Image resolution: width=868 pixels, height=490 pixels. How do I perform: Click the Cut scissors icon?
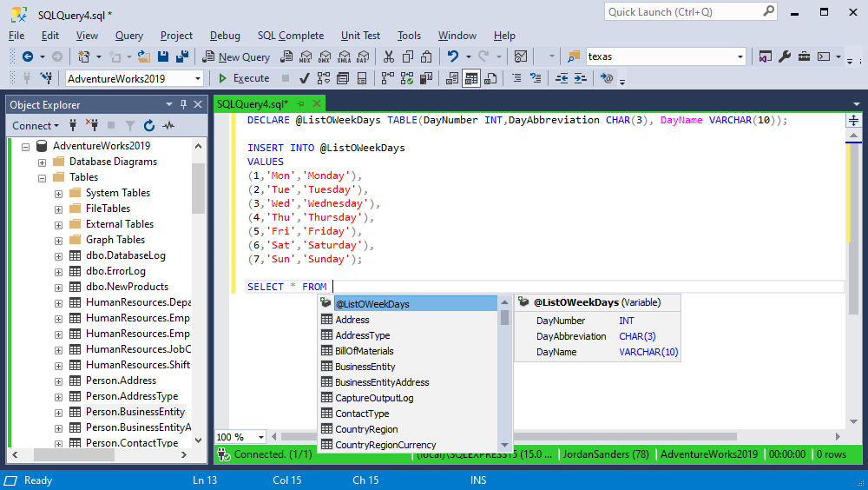[x=388, y=56]
